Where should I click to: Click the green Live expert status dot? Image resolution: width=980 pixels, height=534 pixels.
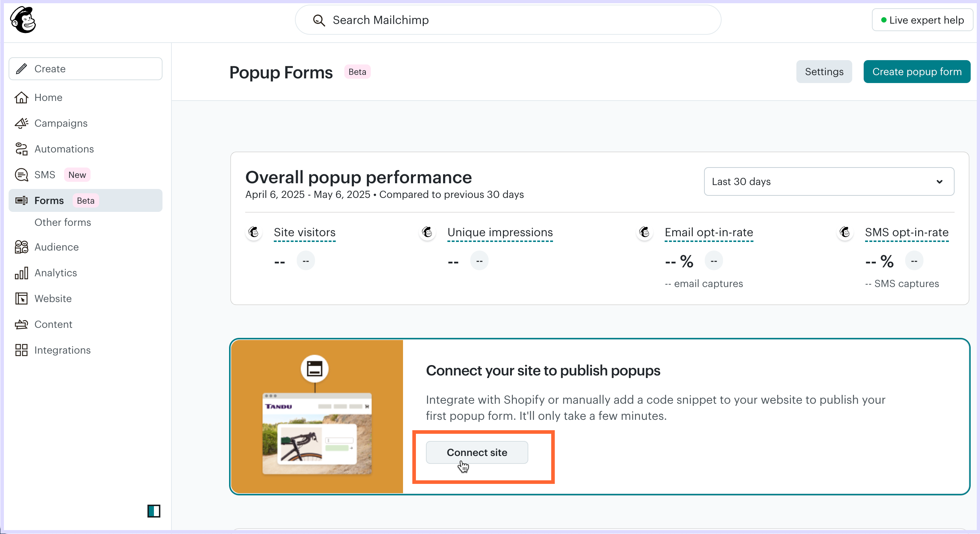click(x=884, y=20)
